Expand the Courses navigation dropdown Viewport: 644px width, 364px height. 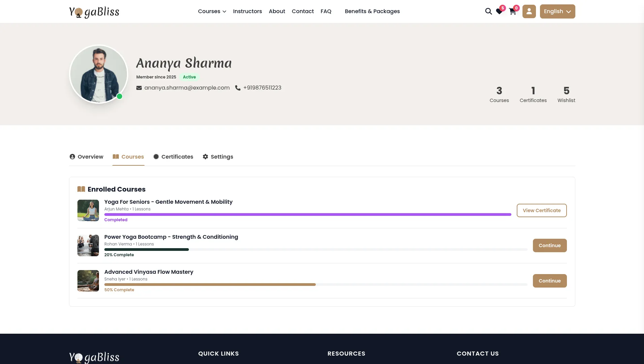point(212,11)
